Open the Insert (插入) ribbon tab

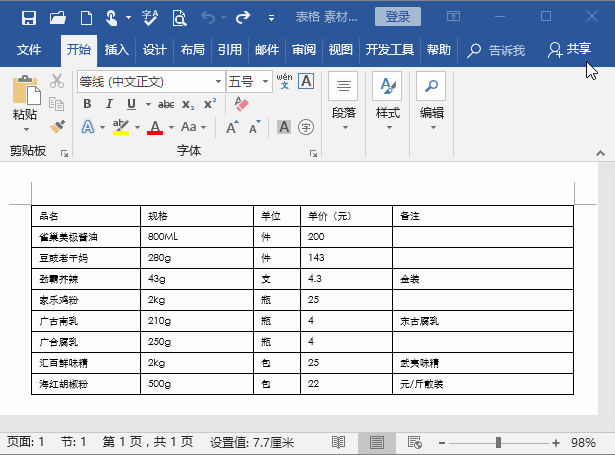(117, 50)
